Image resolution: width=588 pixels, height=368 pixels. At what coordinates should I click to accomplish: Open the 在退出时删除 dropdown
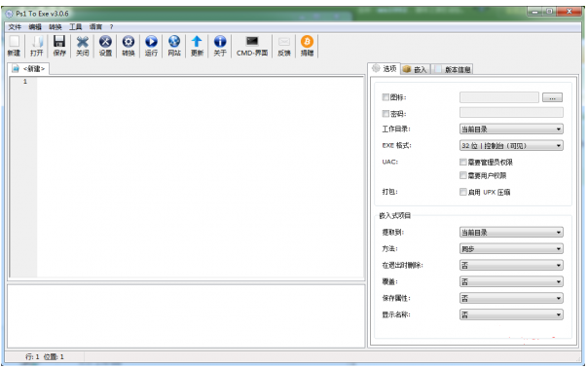coord(511,265)
